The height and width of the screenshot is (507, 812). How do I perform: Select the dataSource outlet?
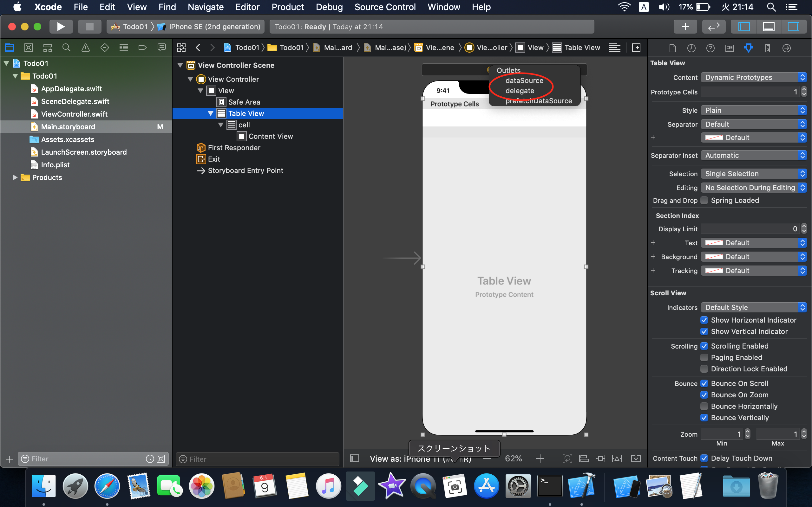click(524, 80)
